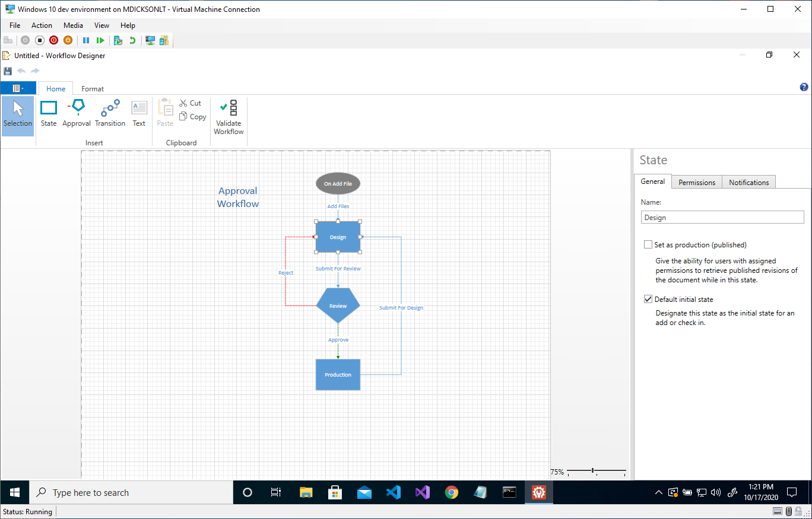Adjust the 75% zoom slider
The height and width of the screenshot is (519, 812).
point(593,471)
